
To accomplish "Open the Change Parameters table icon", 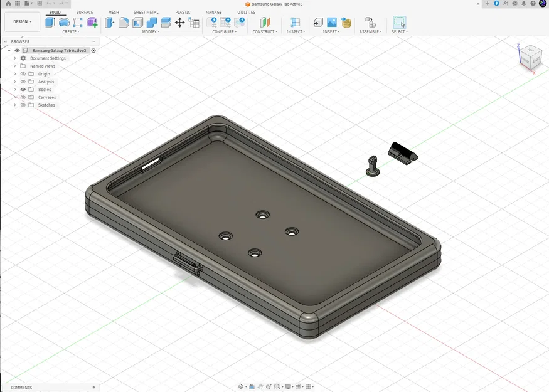I will point(194,23).
